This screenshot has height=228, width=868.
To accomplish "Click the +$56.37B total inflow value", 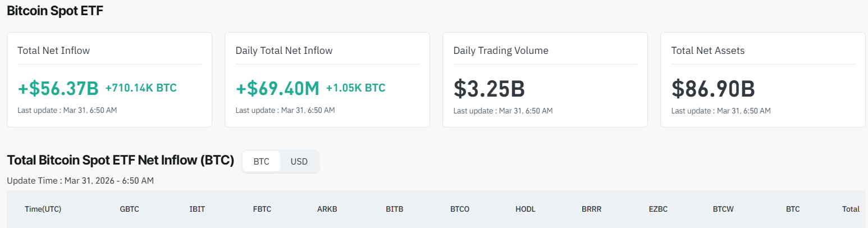I will [x=58, y=88].
